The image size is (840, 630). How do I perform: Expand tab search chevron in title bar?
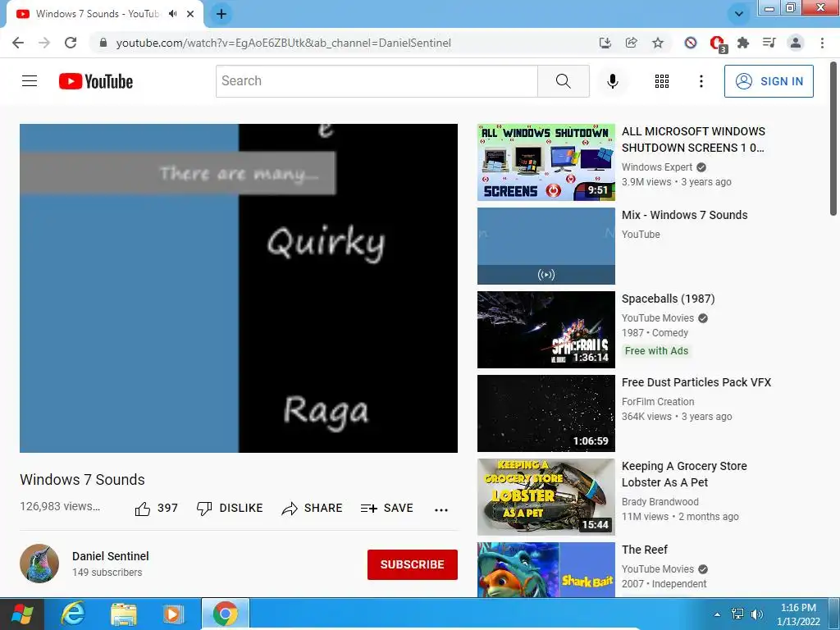tap(739, 15)
